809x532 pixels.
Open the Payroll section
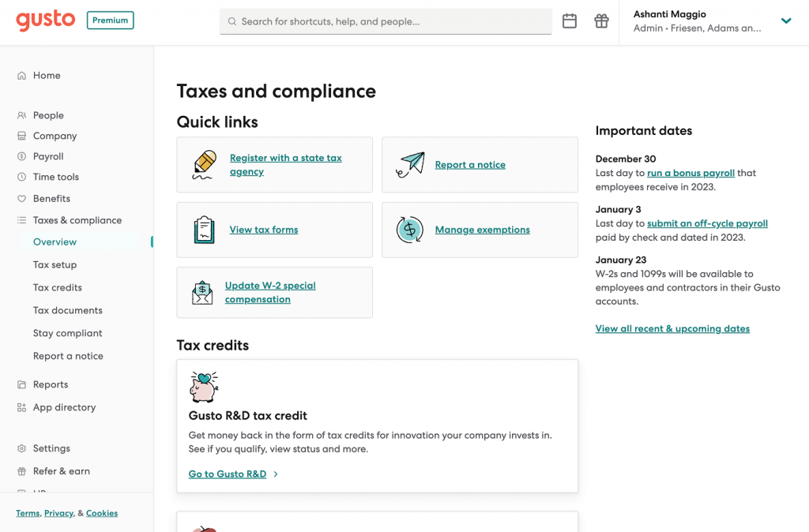pos(48,157)
